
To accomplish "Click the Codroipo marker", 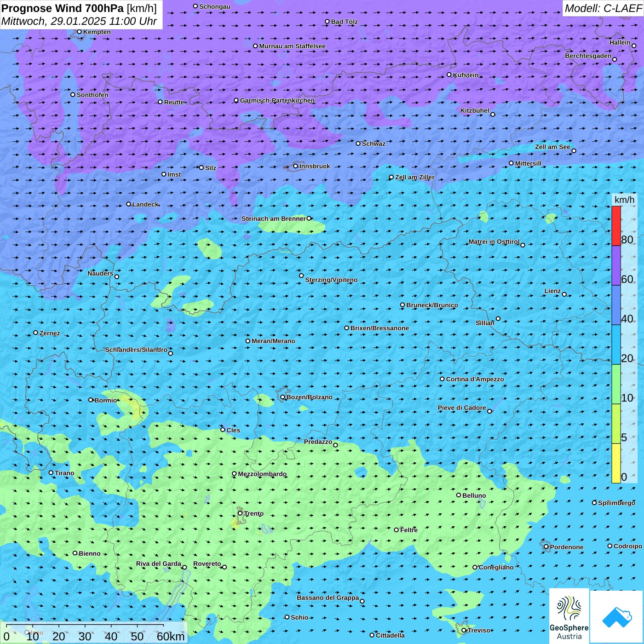I will coord(610,546).
